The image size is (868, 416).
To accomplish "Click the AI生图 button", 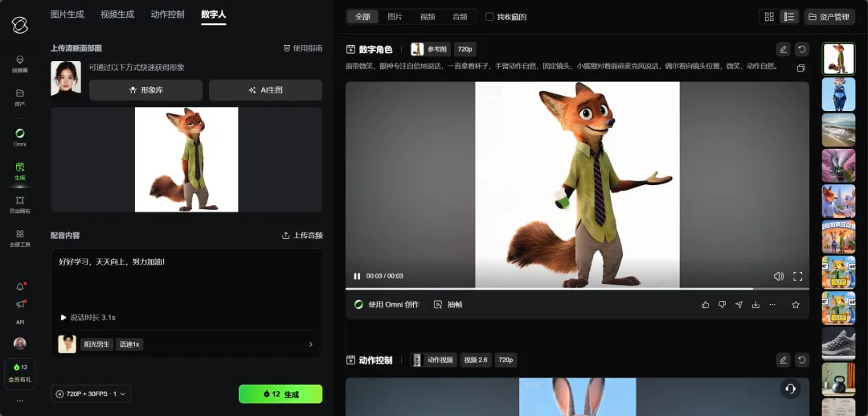I will click(266, 90).
